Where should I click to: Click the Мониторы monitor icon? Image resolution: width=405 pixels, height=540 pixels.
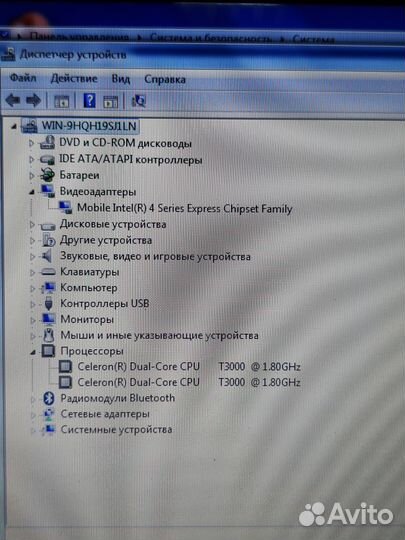48,319
